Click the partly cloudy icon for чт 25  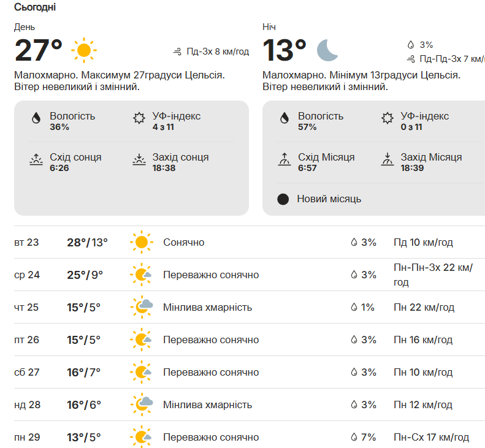click(142, 307)
